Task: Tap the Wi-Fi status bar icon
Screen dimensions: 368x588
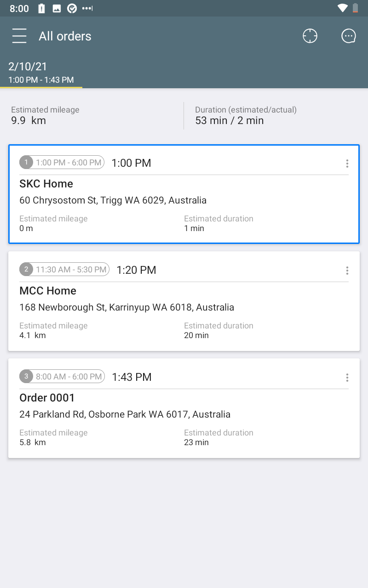Action: pos(342,8)
